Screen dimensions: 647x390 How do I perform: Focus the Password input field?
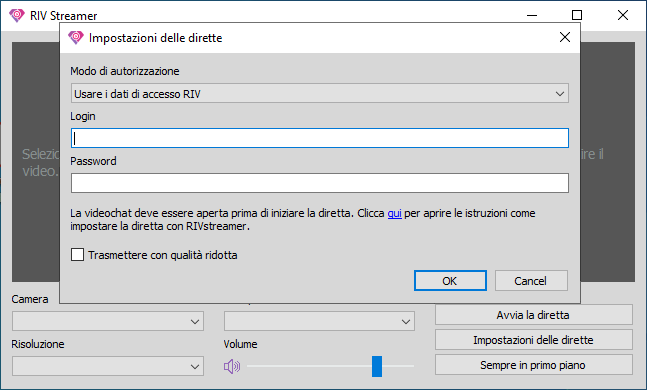click(320, 183)
